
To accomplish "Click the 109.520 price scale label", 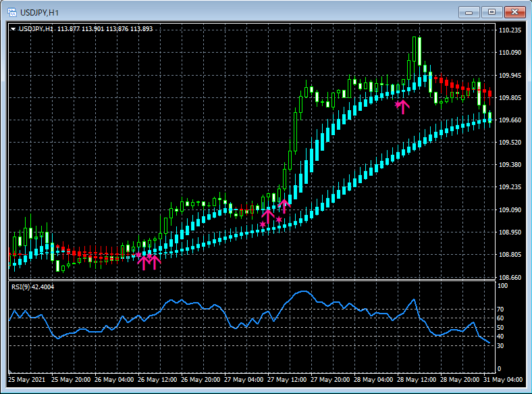I will pos(510,143).
